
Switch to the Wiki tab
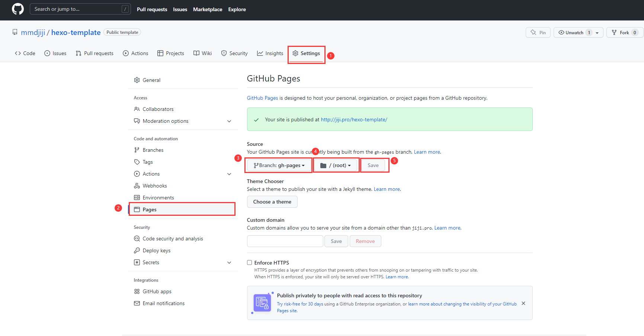tap(202, 53)
